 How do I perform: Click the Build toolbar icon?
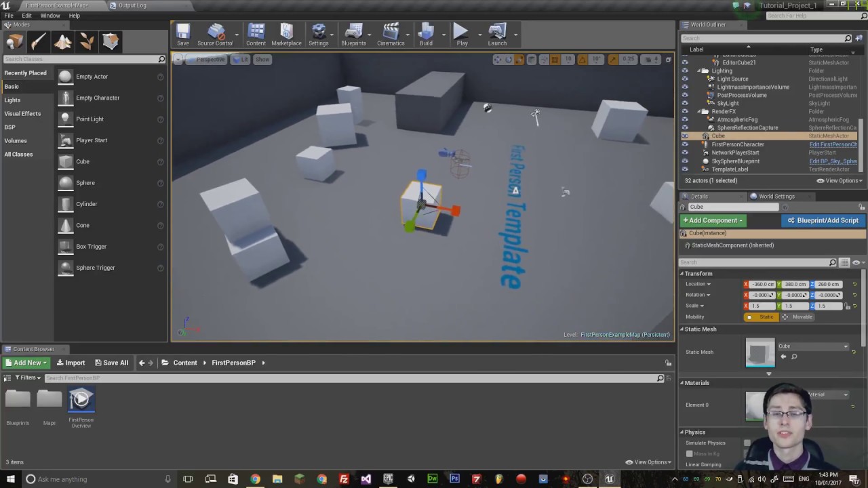(x=426, y=35)
